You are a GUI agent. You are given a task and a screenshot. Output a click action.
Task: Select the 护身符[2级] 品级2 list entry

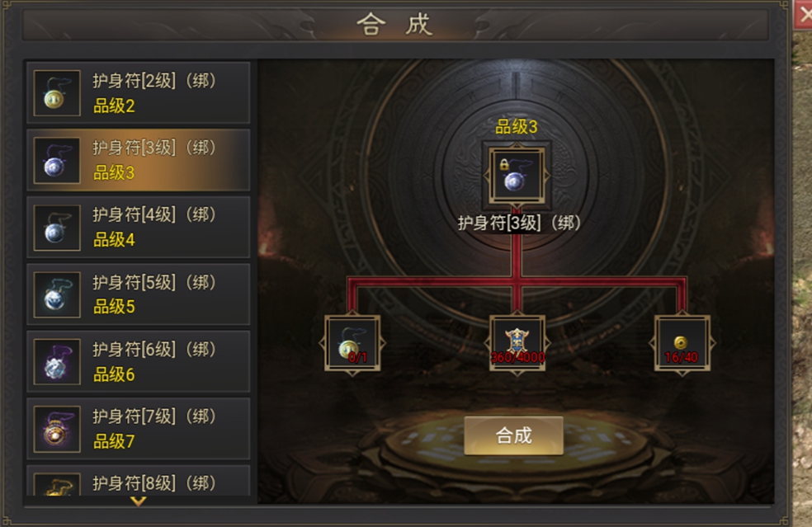coord(139,92)
